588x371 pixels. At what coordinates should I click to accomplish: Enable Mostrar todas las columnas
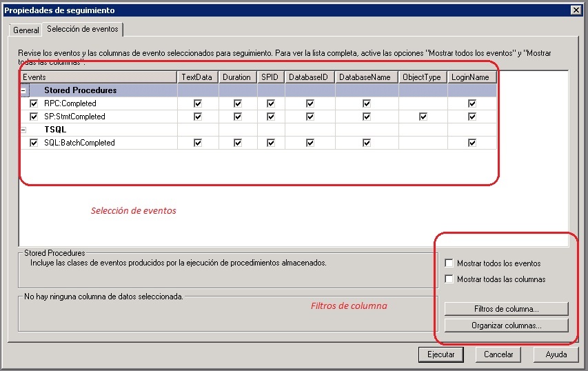pyautogui.click(x=449, y=279)
